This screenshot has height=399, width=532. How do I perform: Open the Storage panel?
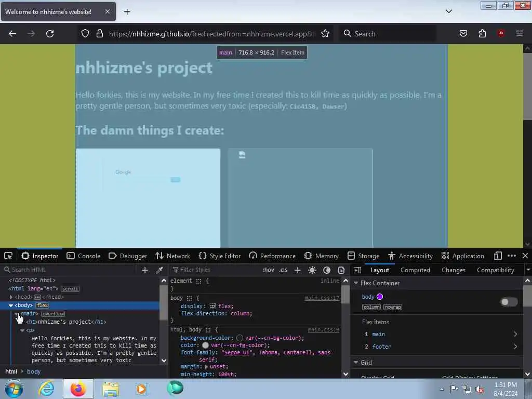pyautogui.click(x=363, y=256)
